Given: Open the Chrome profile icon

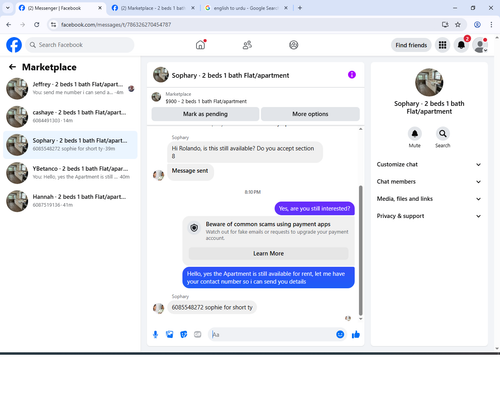Looking at the screenshot, I should pyautogui.click(x=477, y=25).
